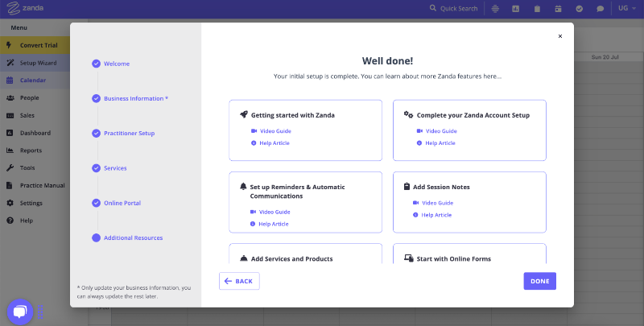Image resolution: width=644 pixels, height=326 pixels.
Task: Click the clipboard icon in top bar
Action: (x=537, y=9)
